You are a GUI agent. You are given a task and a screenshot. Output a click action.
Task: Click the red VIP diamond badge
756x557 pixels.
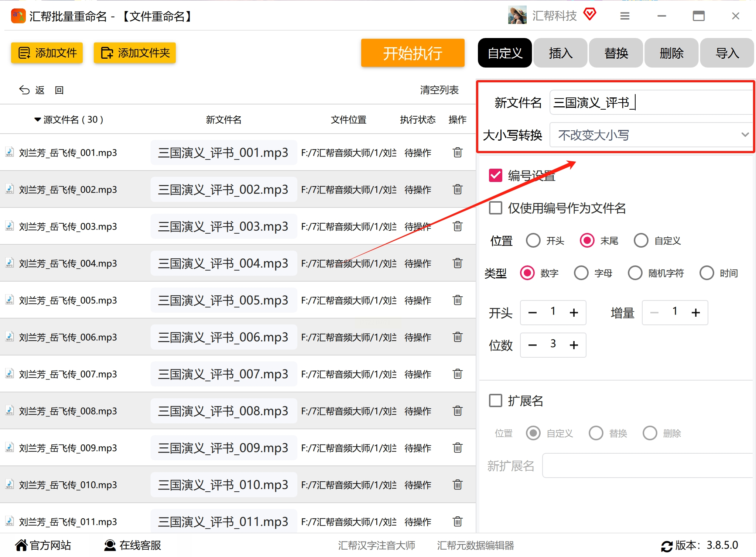590,14
